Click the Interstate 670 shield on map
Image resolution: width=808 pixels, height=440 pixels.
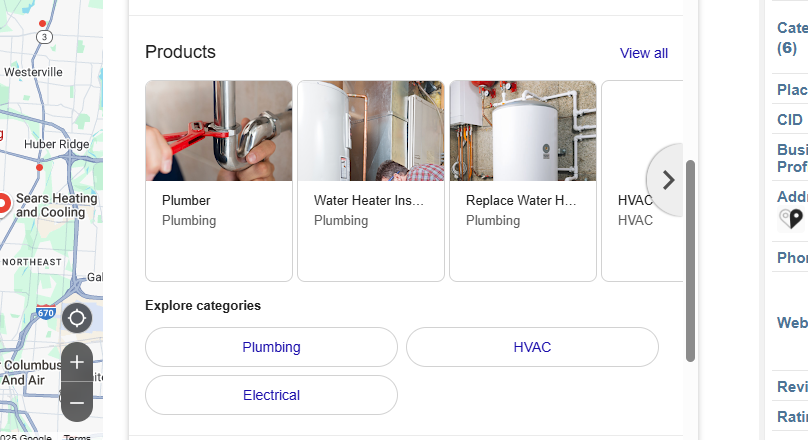coord(46,313)
